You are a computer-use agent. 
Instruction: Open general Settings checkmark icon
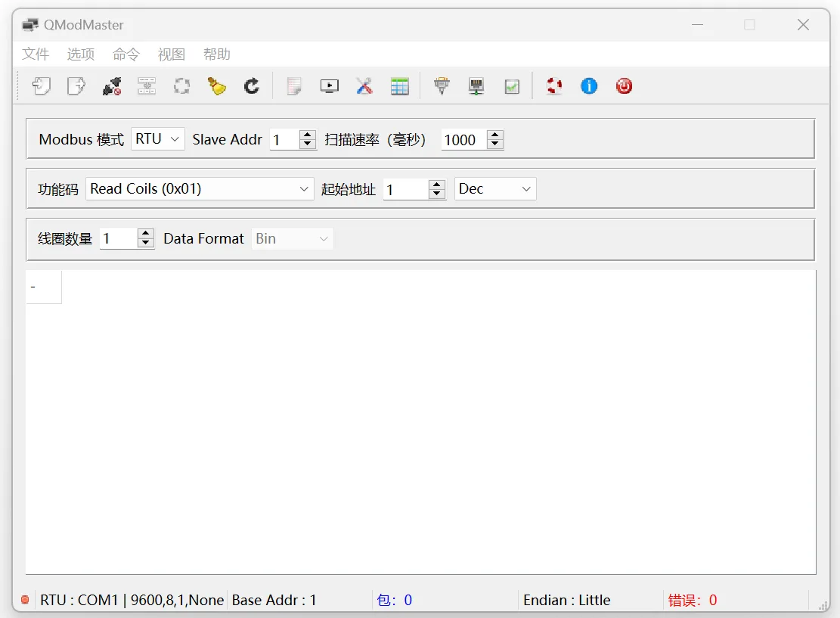[512, 85]
